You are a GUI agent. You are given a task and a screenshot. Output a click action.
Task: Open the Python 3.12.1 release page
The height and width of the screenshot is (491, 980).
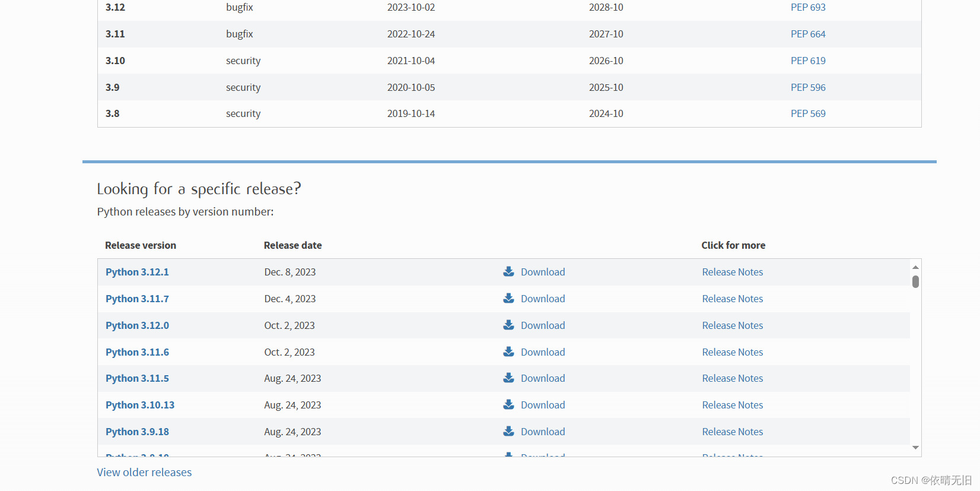click(x=137, y=272)
